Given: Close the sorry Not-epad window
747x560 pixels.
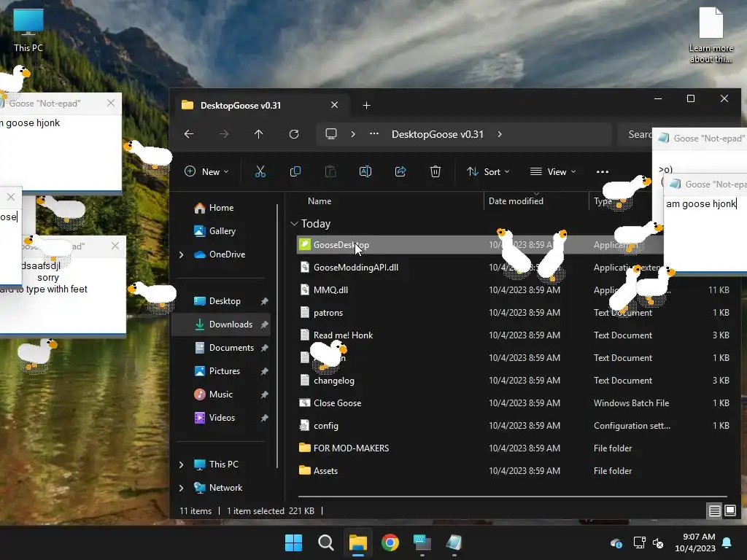Looking at the screenshot, I should [x=115, y=246].
